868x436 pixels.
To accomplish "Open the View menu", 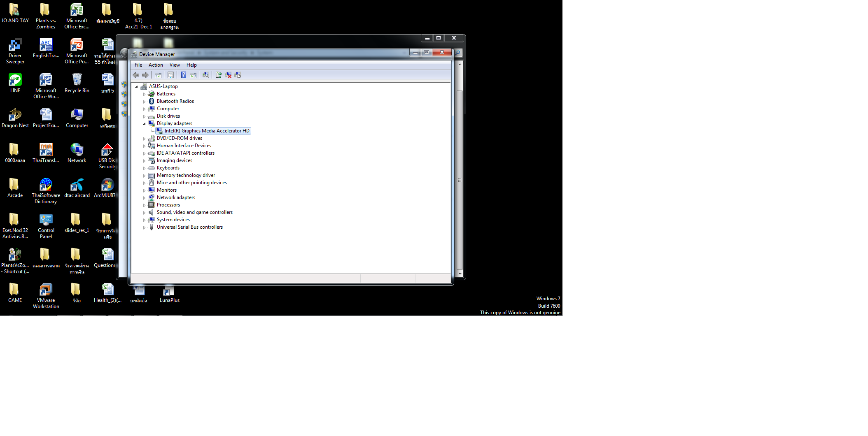I will pyautogui.click(x=175, y=65).
